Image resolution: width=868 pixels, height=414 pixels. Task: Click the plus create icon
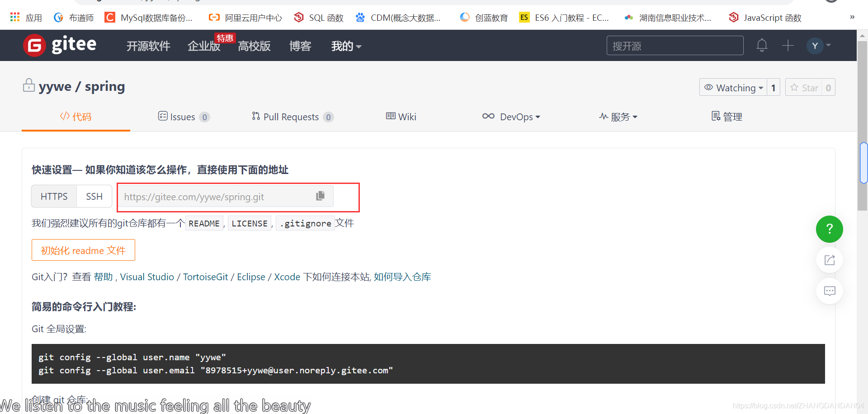pos(788,45)
